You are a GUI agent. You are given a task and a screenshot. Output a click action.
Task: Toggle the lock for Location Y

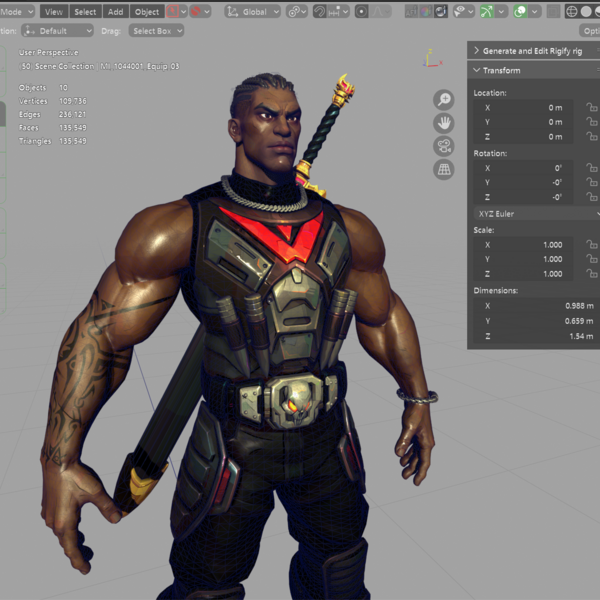(592, 122)
